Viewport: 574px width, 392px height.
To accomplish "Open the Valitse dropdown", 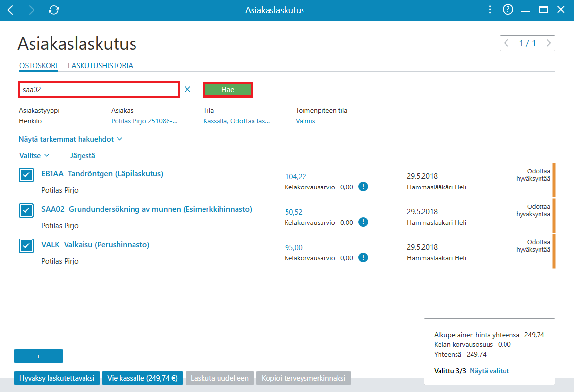I will tap(34, 156).
